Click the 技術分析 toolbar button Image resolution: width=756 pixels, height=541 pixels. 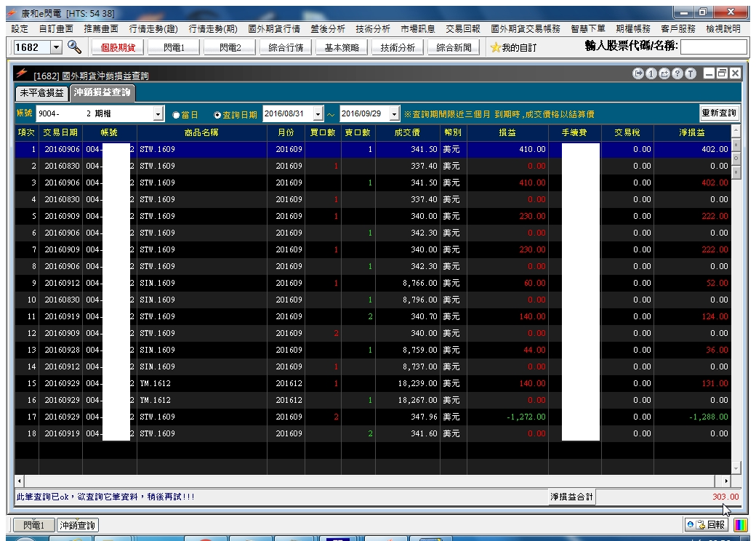click(x=398, y=47)
